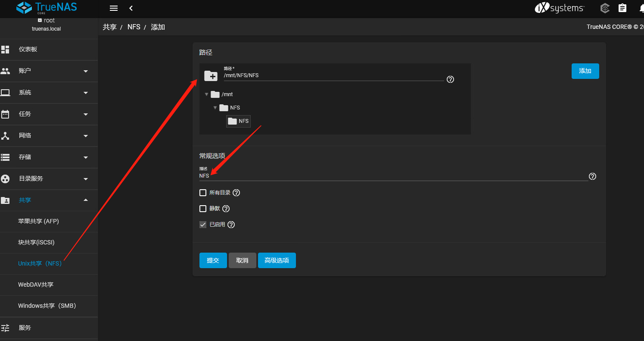Click the System laptop icon
Screen dimensions: 644x341
coord(5,92)
